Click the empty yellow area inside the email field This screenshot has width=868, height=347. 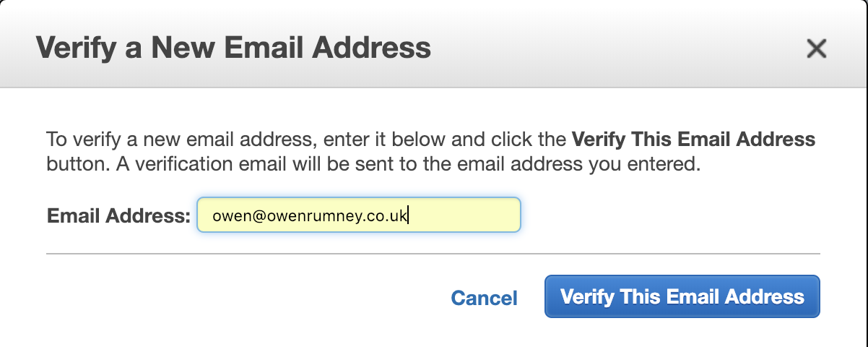pyautogui.click(x=464, y=215)
